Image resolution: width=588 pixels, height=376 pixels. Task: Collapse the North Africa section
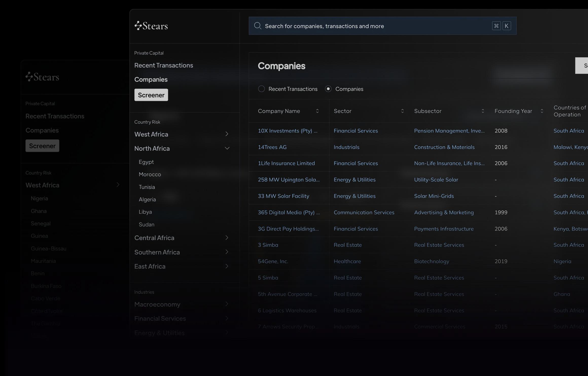pos(227,148)
